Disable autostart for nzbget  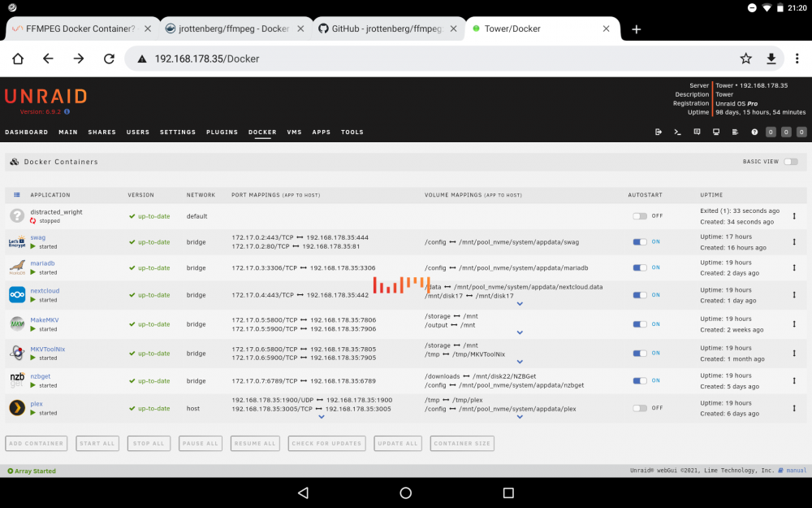(x=640, y=380)
